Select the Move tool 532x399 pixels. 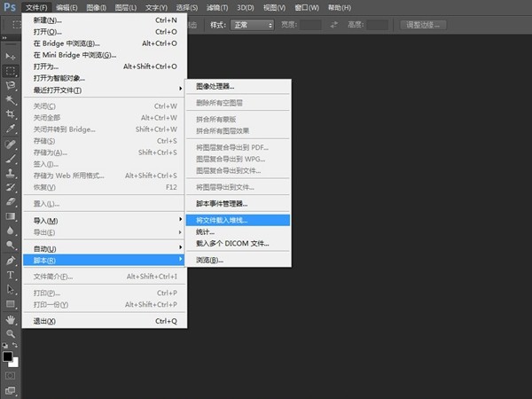point(10,56)
